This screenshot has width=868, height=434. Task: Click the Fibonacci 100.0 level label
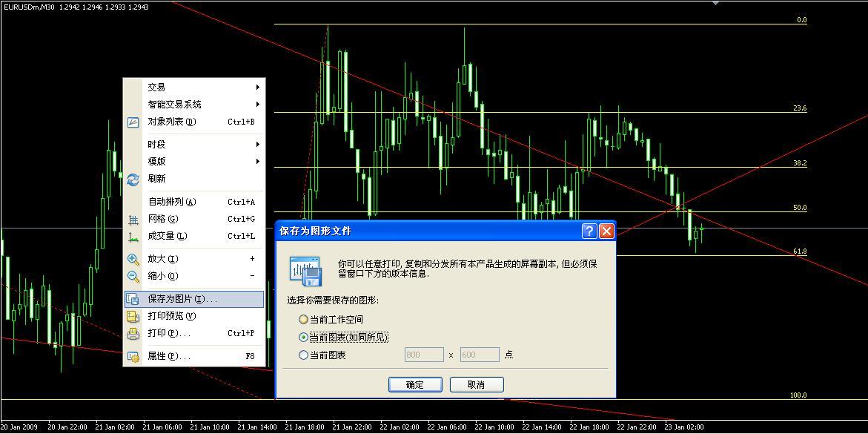pyautogui.click(x=798, y=395)
